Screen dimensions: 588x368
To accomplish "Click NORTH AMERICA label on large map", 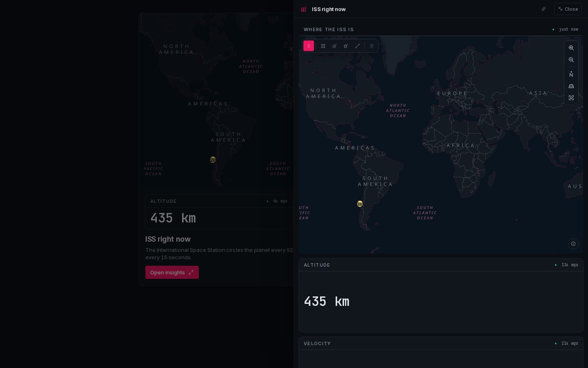I will click(x=323, y=93).
